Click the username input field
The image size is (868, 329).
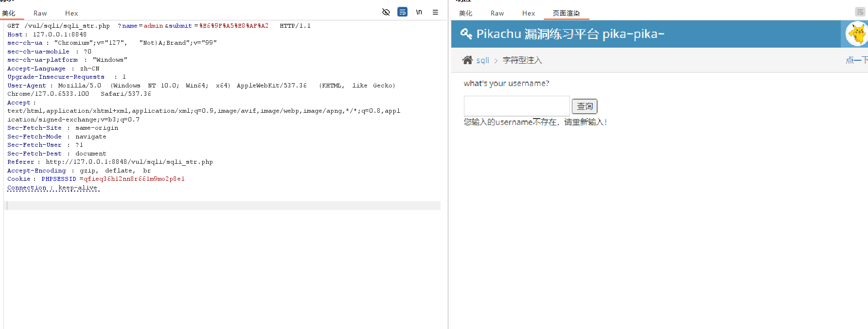[516, 106]
